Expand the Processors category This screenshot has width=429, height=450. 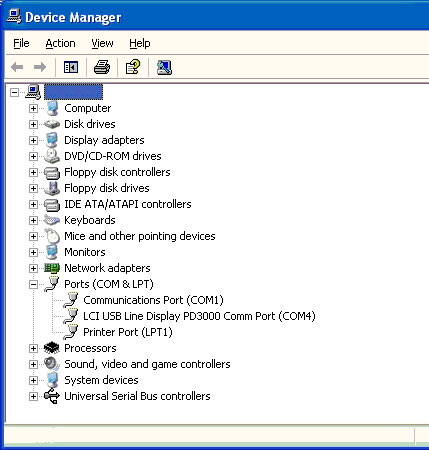click(x=33, y=348)
